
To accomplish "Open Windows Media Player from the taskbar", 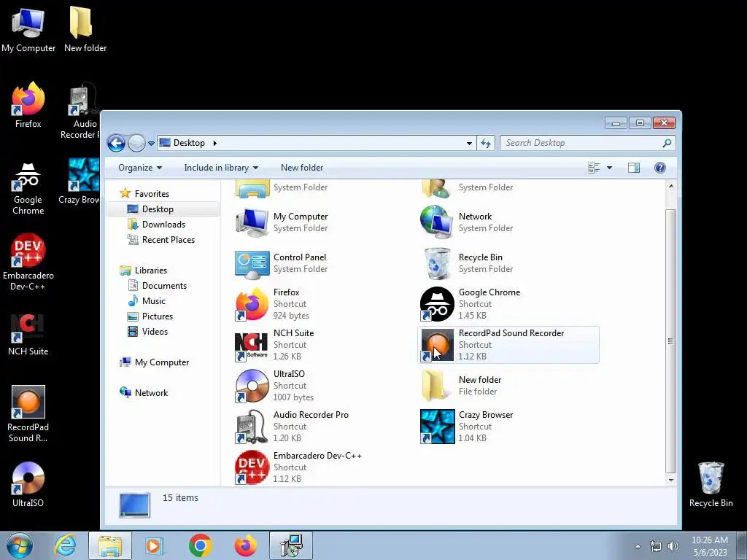I will click(154, 545).
